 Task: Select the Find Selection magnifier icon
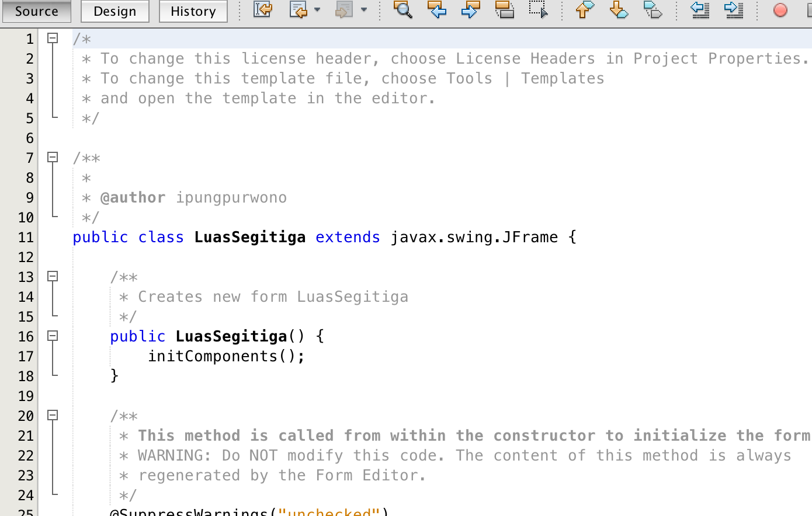403,11
